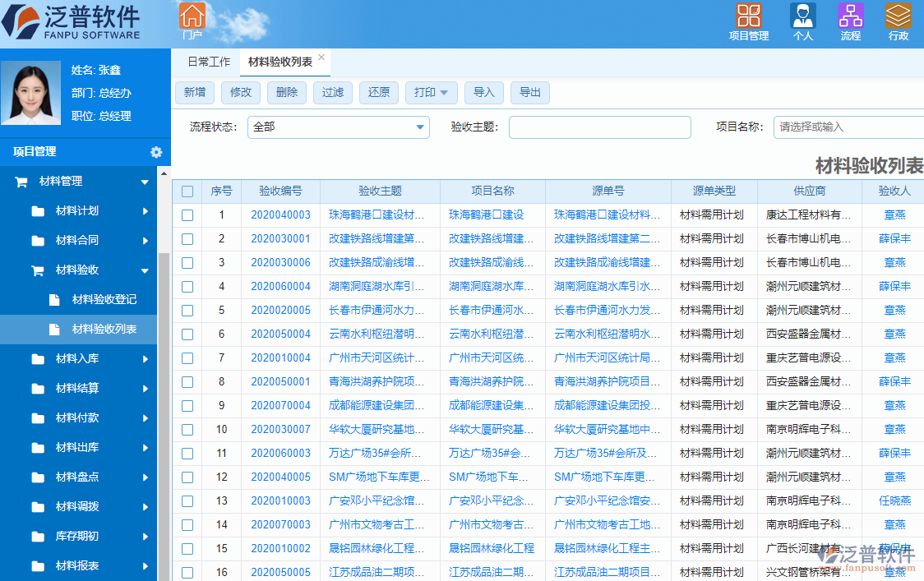
Task: Click the 新增 new record button
Action: click(x=195, y=92)
